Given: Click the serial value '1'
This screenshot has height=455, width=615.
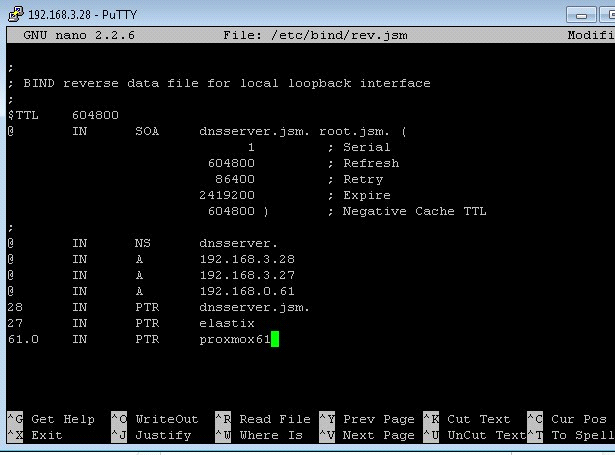Looking at the screenshot, I should pos(251,147).
